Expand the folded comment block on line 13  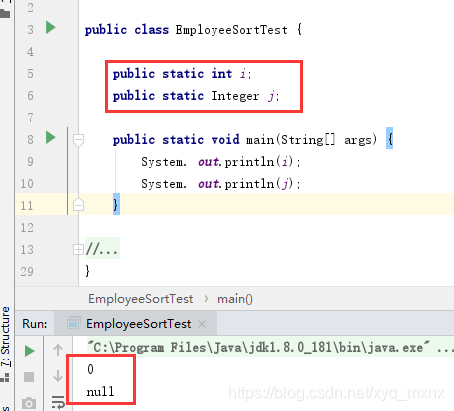pos(78,249)
